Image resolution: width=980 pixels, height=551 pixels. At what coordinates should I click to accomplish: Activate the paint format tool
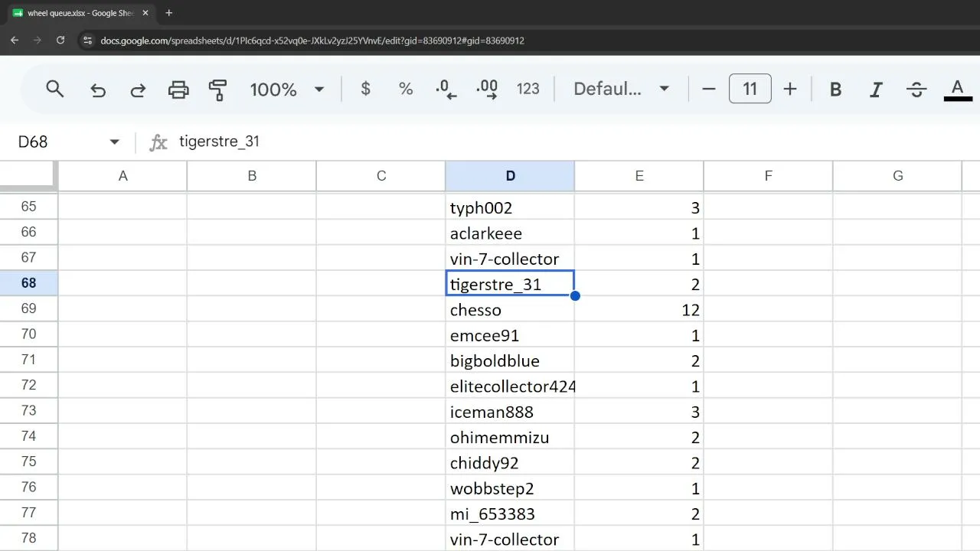[x=218, y=89]
